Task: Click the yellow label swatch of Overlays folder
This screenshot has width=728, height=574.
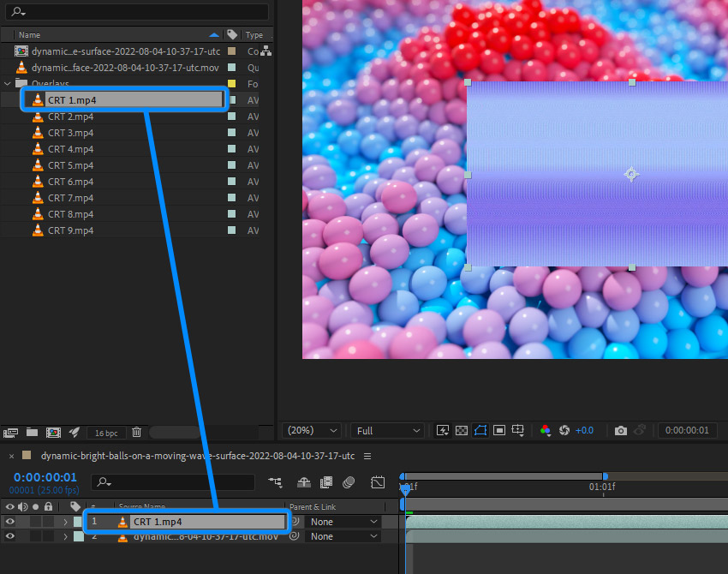Action: click(232, 84)
